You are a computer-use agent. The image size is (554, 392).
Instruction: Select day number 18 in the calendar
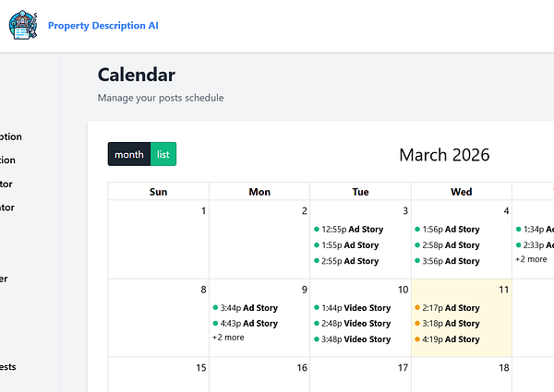click(504, 368)
